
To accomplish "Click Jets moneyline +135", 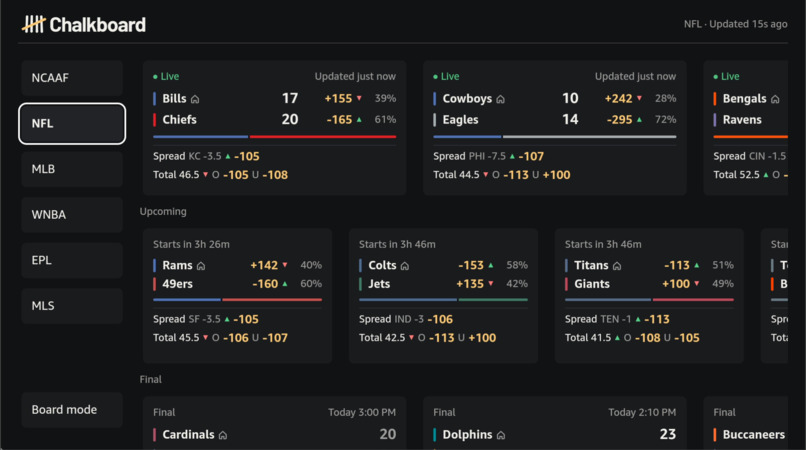I will tap(470, 284).
